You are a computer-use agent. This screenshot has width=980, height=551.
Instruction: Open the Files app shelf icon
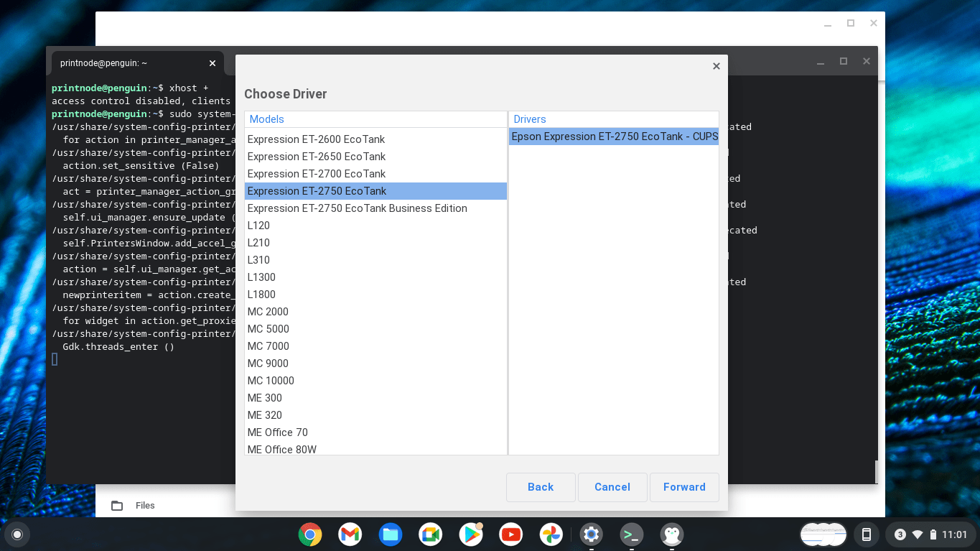tap(391, 534)
